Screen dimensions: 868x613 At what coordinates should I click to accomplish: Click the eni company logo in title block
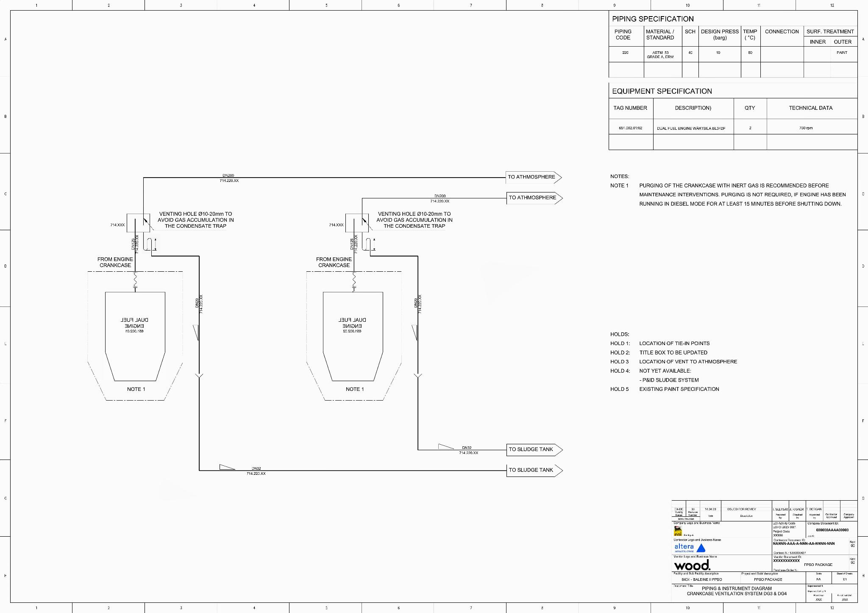pyautogui.click(x=678, y=532)
